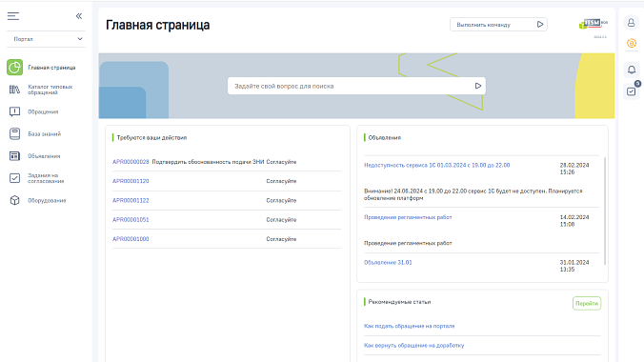Open the notifications bell icon

pos(632,70)
